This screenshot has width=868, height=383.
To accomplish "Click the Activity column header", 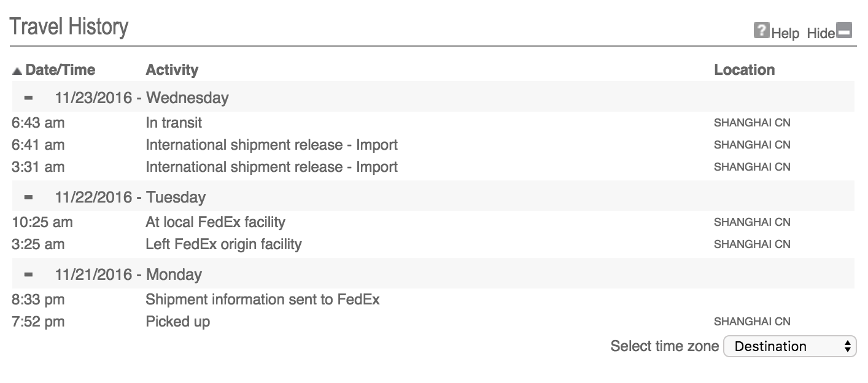I will pos(172,70).
